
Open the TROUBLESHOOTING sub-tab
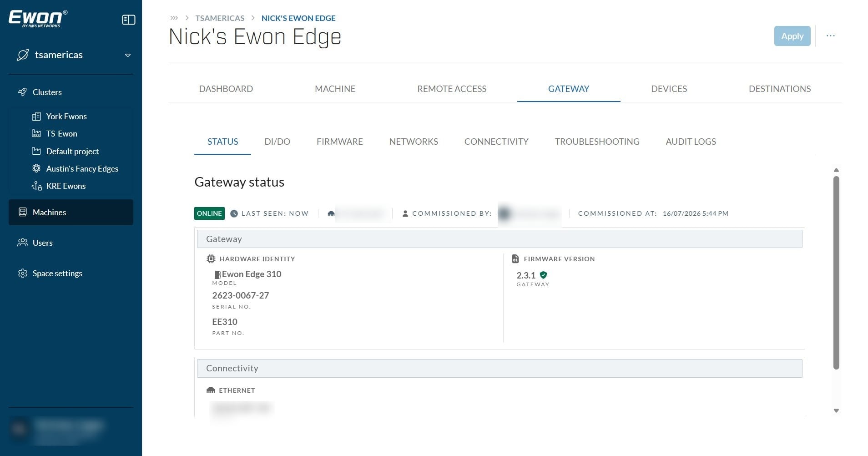[597, 142]
